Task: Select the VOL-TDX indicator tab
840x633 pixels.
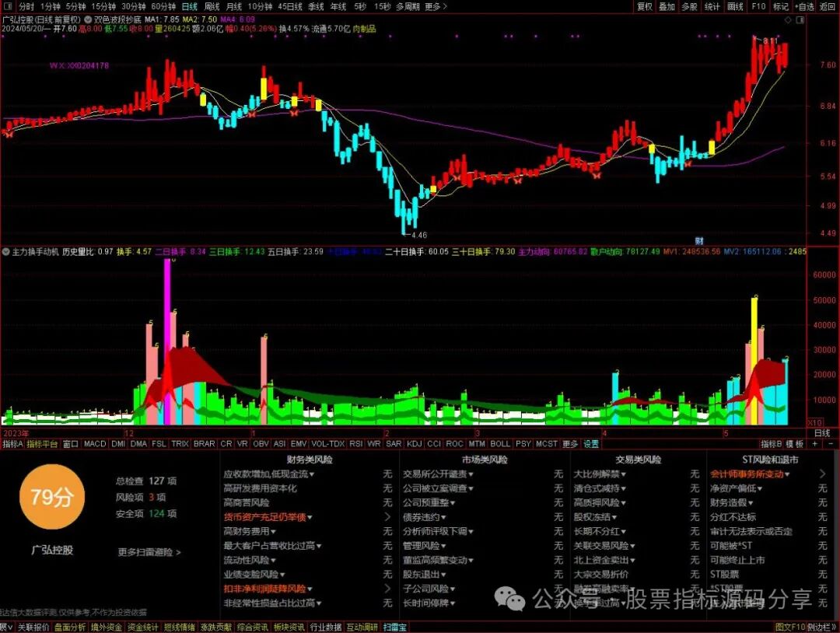Action: pyautogui.click(x=328, y=444)
